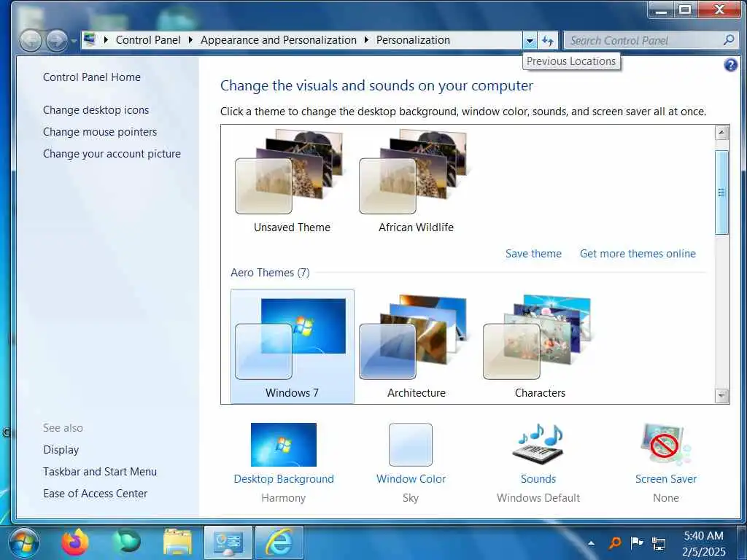The height and width of the screenshot is (560, 747).
Task: Click the Sounds text link
Action: tap(538, 479)
